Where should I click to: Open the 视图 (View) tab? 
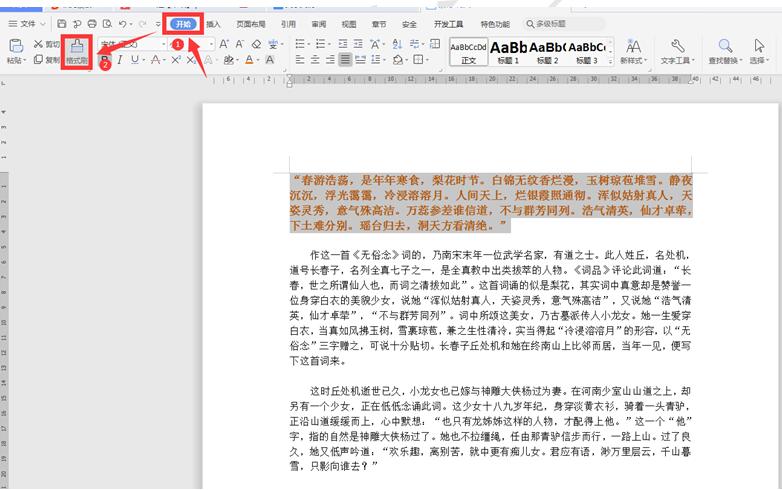coord(349,24)
